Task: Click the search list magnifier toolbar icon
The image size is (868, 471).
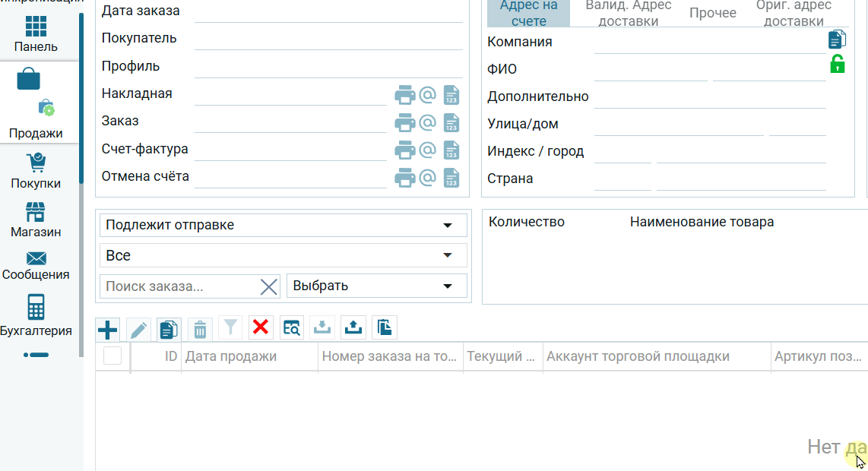Action: pos(292,327)
